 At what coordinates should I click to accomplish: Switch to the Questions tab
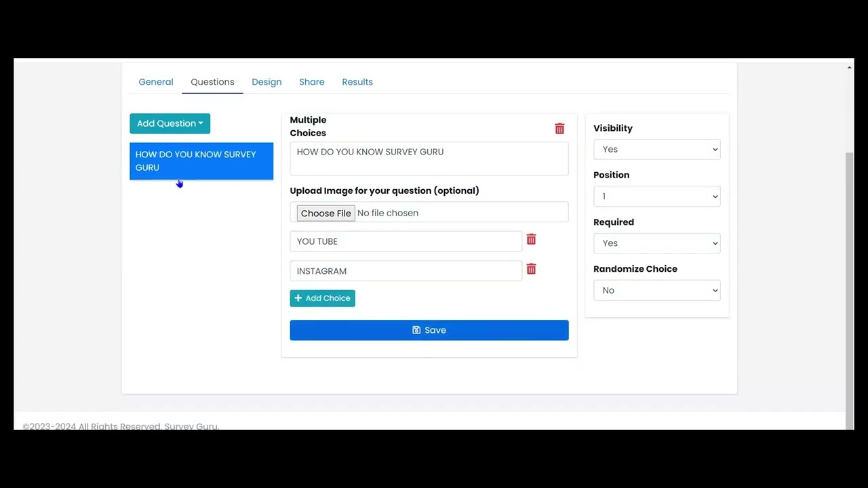[212, 82]
